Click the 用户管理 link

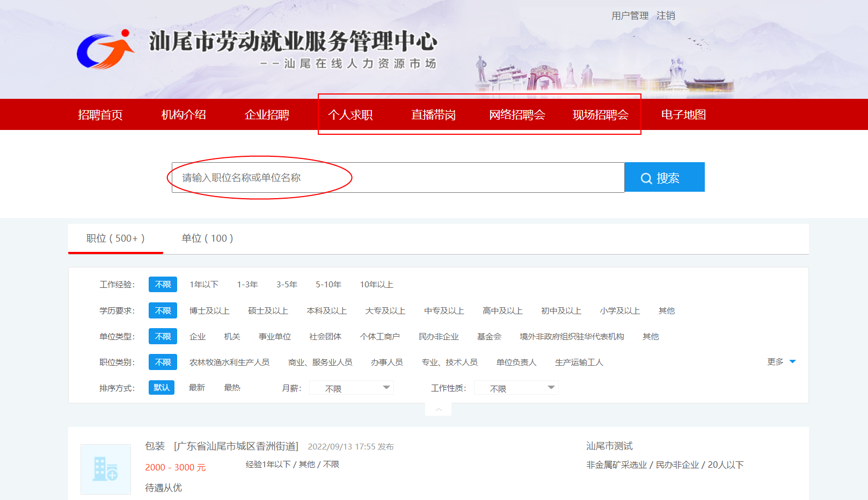[630, 16]
